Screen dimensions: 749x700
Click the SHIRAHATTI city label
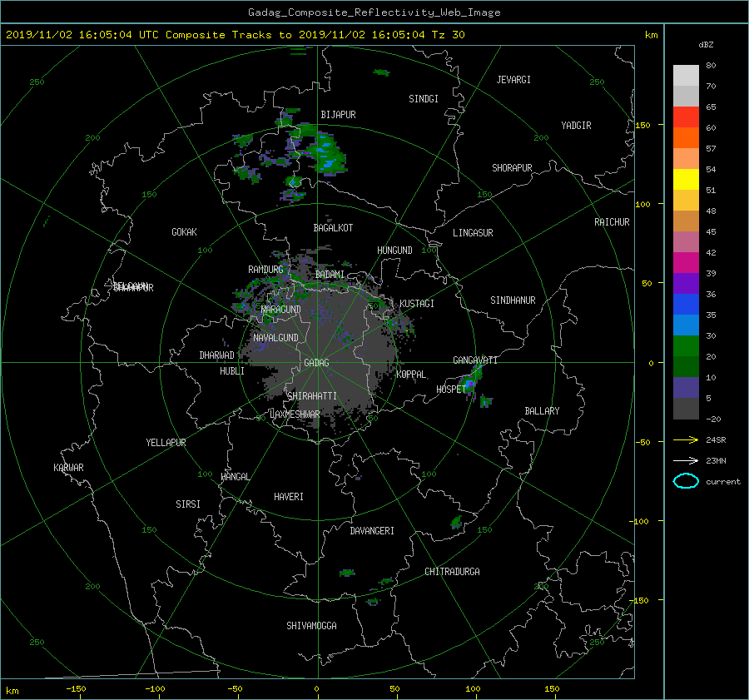312,396
